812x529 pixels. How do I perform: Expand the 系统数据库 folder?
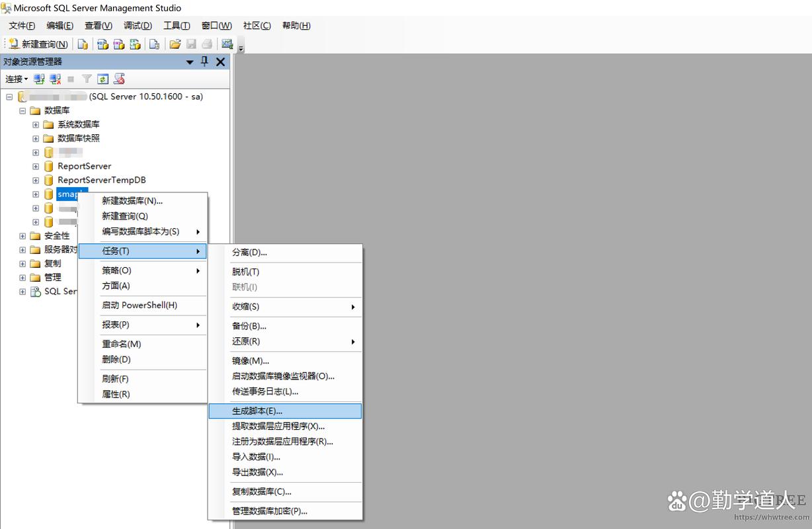tap(36, 124)
